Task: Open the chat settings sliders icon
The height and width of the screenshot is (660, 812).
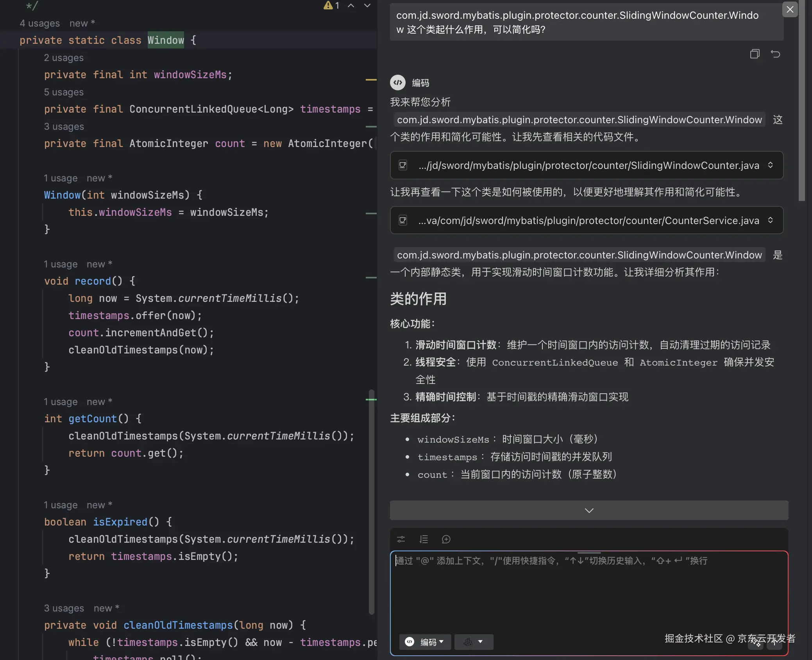Action: coord(401,540)
